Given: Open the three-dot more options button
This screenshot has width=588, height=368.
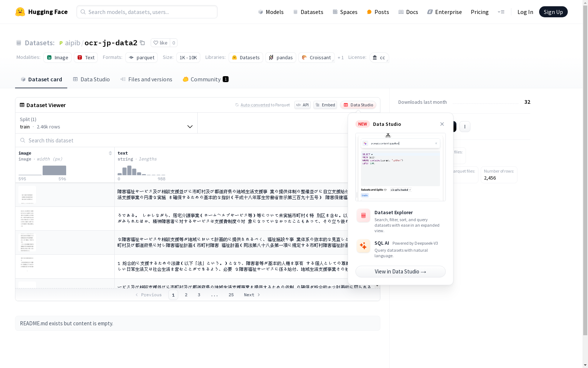Looking at the screenshot, I should [465, 127].
